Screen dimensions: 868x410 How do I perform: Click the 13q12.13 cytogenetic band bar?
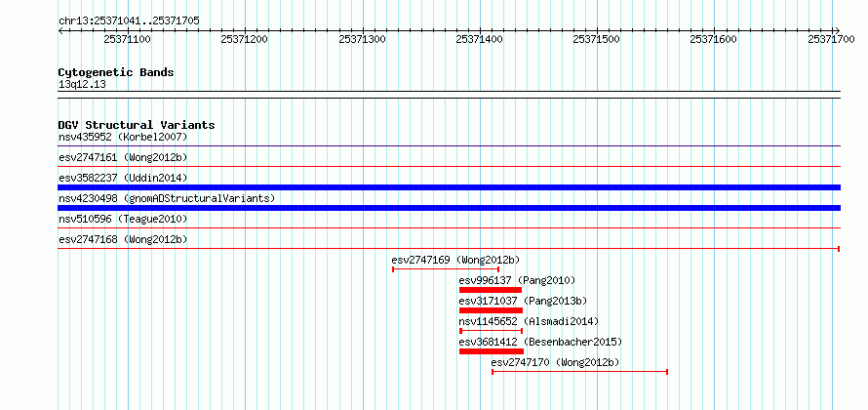click(449, 95)
